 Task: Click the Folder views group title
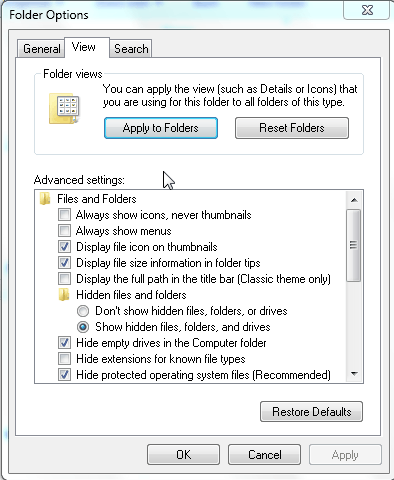(x=73, y=74)
